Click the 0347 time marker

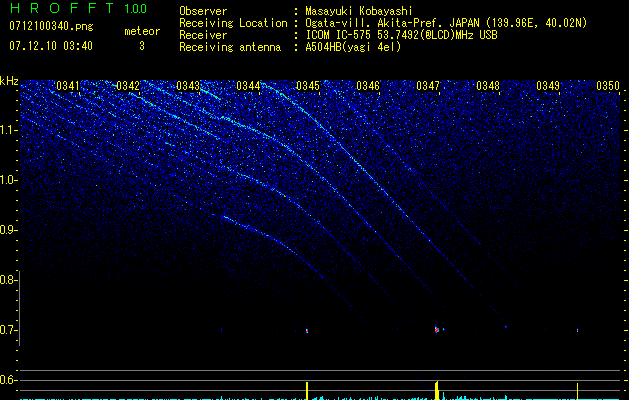click(x=428, y=86)
